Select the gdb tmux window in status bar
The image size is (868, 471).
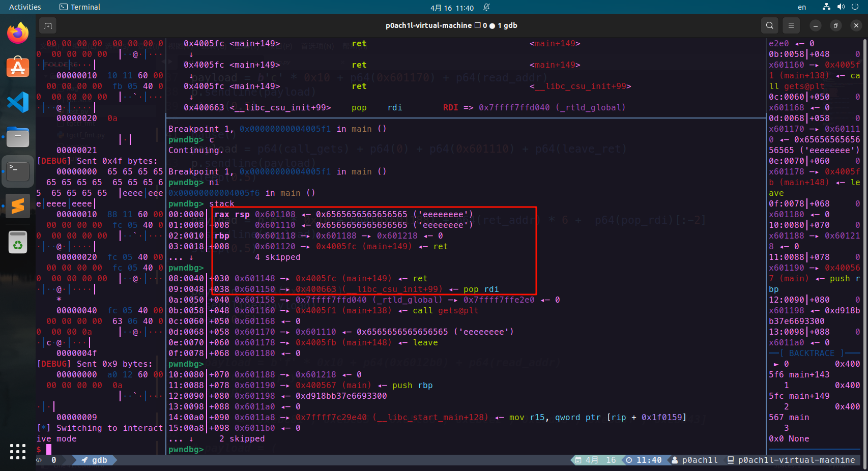point(95,460)
